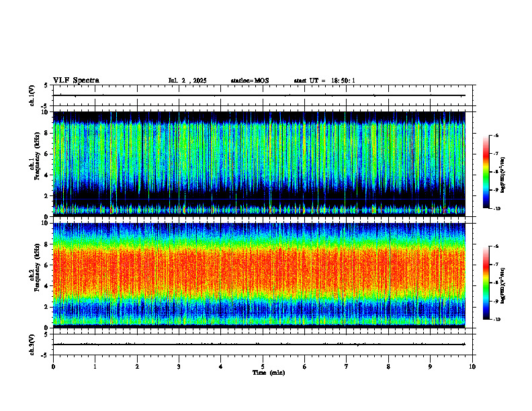
Task: Click the "9" tick on the time axis
Action: (x=430, y=367)
